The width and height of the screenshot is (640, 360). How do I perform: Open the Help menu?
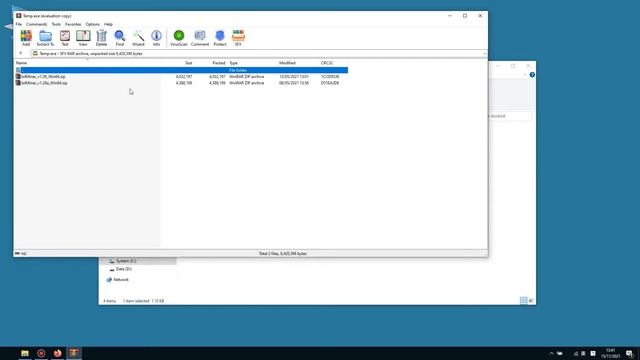(108, 24)
